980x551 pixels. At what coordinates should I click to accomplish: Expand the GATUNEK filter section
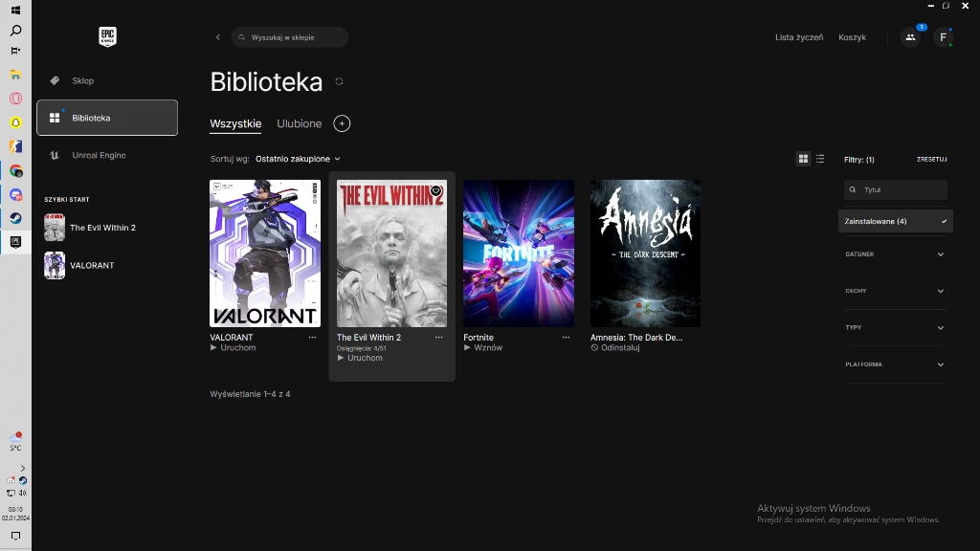(895, 254)
